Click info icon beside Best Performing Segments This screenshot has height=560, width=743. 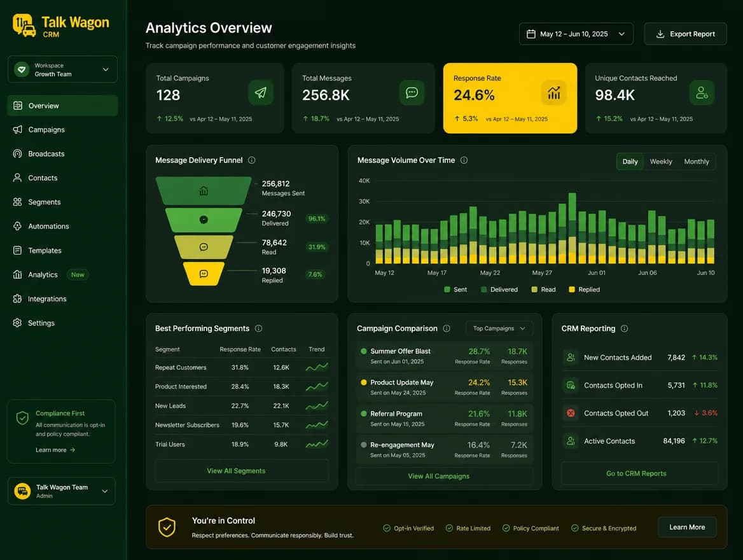[x=258, y=328]
